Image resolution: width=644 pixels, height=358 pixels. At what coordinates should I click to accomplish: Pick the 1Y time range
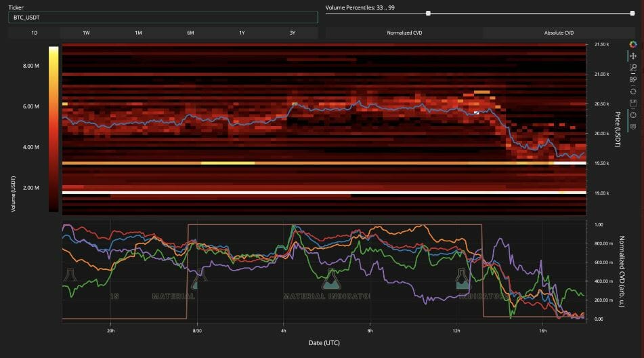point(242,33)
